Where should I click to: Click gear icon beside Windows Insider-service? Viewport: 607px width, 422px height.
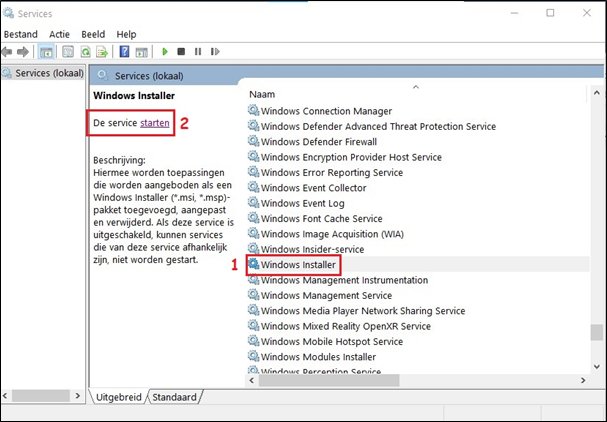point(254,249)
